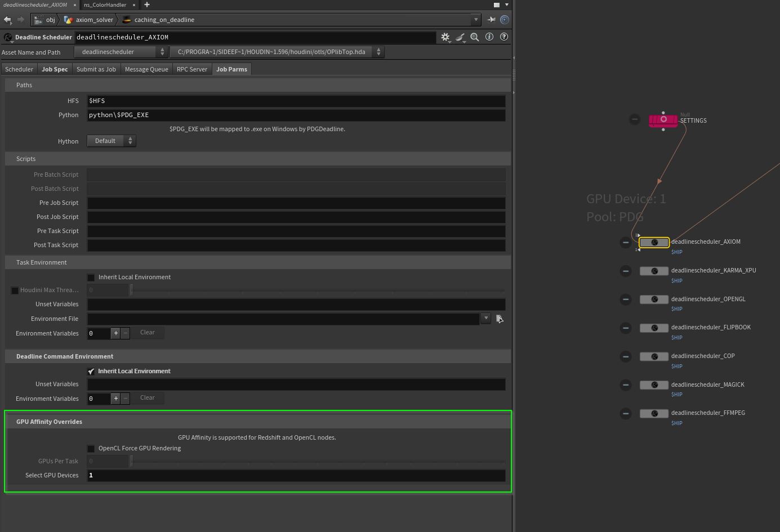
Task: Switch to the Job Spec tab
Action: (x=55, y=69)
